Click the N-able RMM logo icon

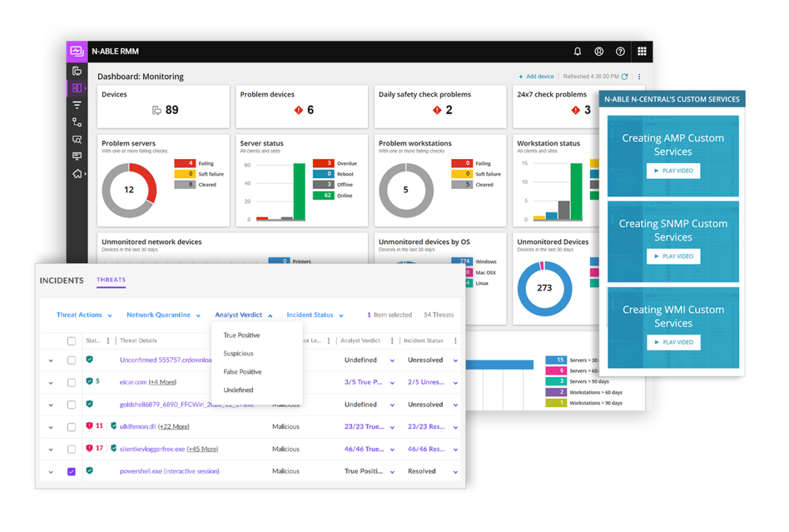(77, 51)
